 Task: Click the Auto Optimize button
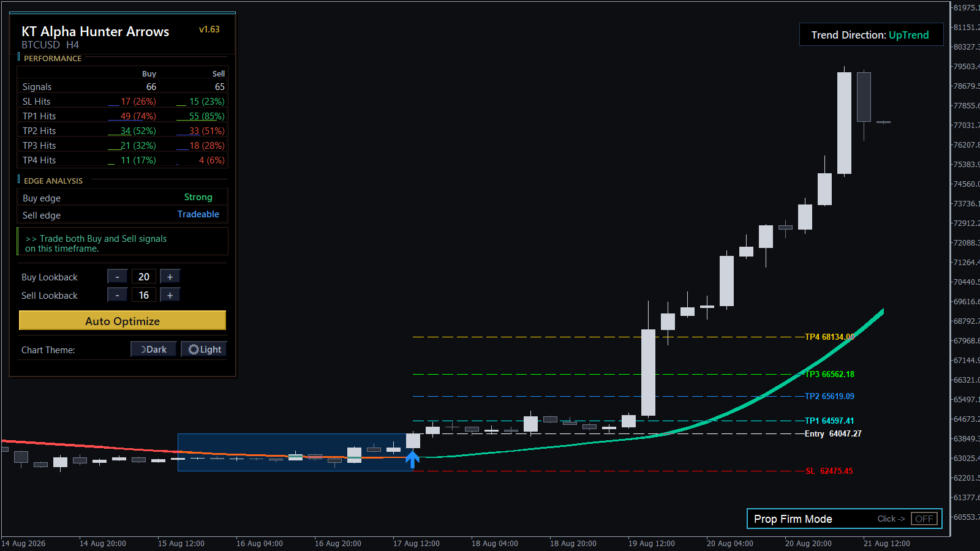123,321
